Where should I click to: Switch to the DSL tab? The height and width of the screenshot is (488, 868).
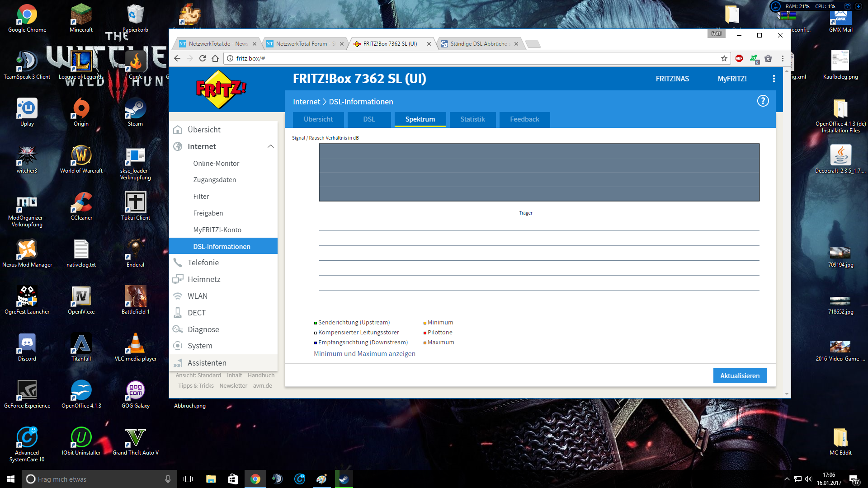click(x=369, y=119)
